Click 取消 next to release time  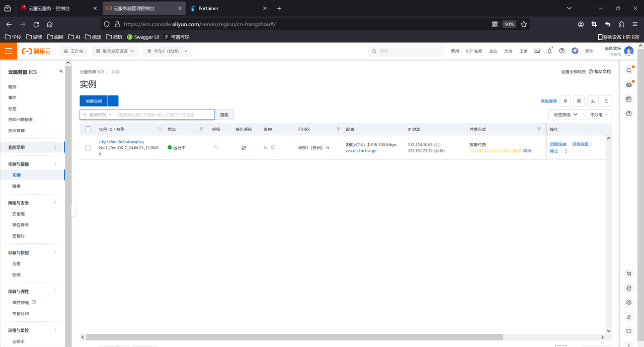coord(527,151)
